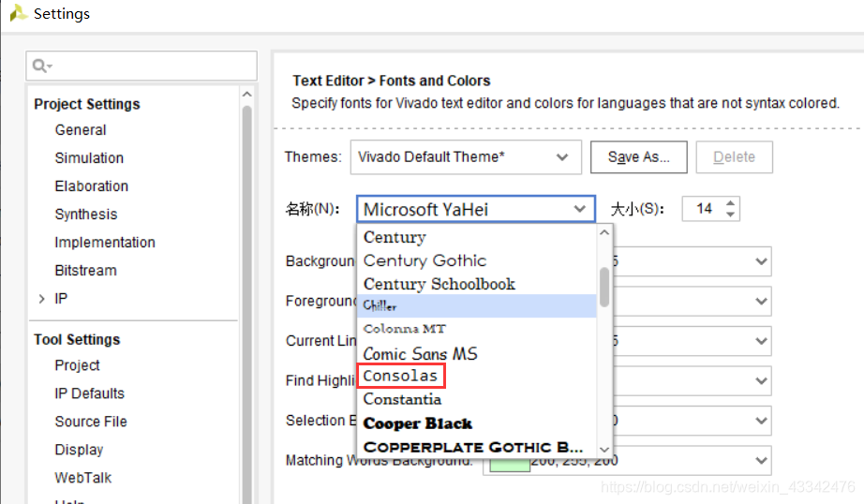
Task: Increase font size with up arrow
Action: click(730, 203)
